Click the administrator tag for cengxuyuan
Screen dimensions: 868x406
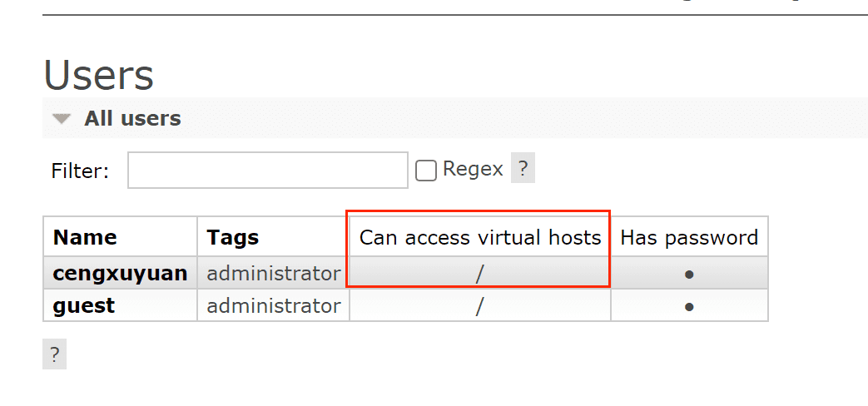pos(274,273)
